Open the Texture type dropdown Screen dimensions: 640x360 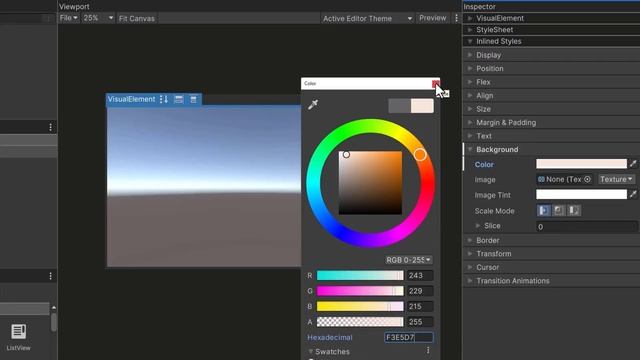coord(616,179)
